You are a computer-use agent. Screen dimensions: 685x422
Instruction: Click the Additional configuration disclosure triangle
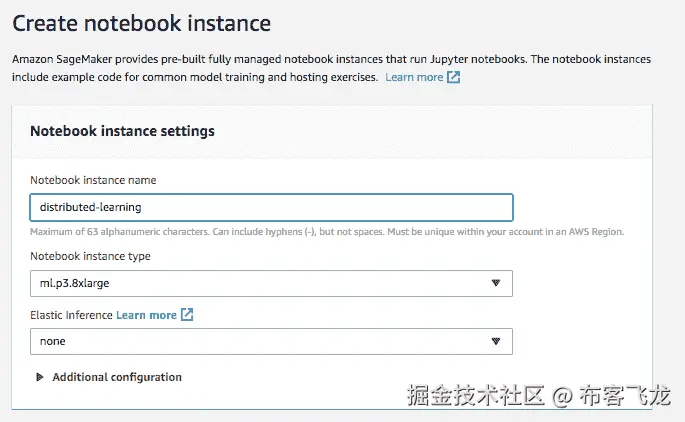click(41, 377)
